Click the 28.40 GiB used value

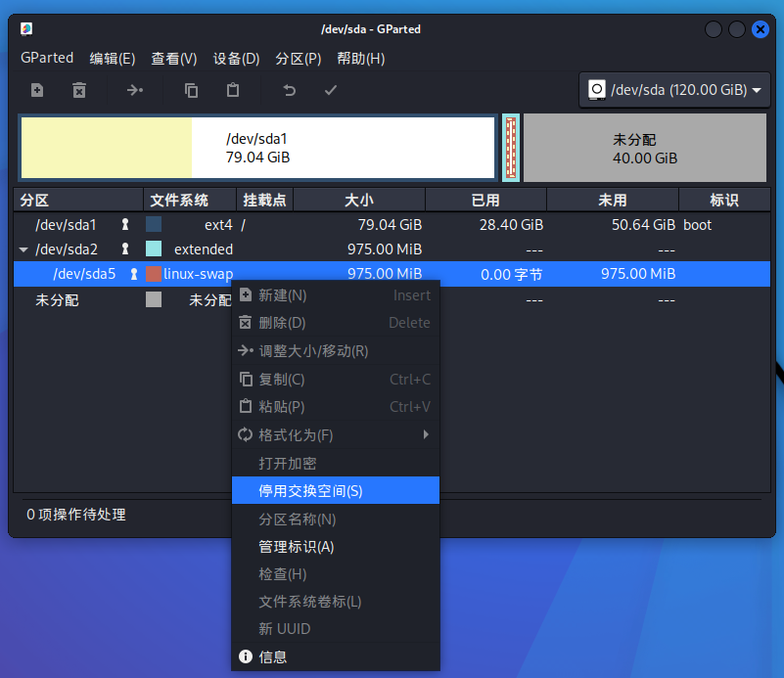tap(511, 225)
